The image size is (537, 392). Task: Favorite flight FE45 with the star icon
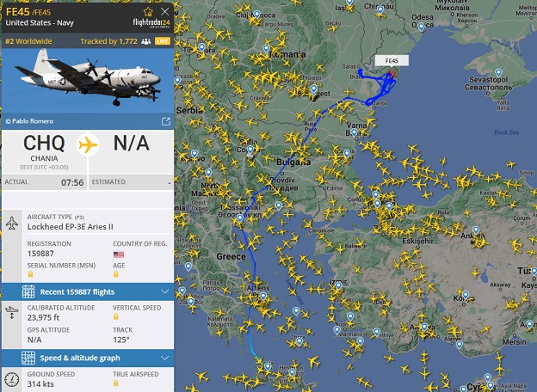[x=148, y=12]
